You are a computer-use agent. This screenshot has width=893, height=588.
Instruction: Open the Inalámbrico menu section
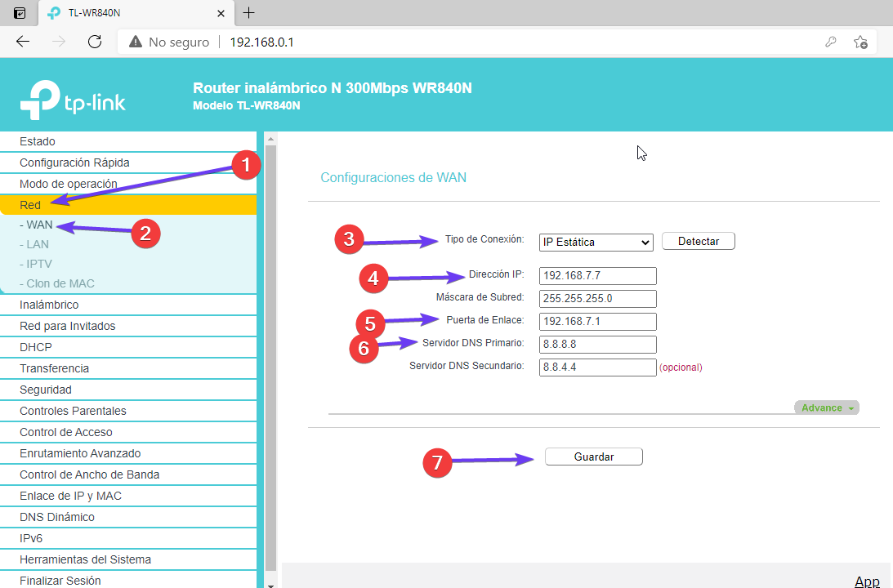pyautogui.click(x=49, y=305)
